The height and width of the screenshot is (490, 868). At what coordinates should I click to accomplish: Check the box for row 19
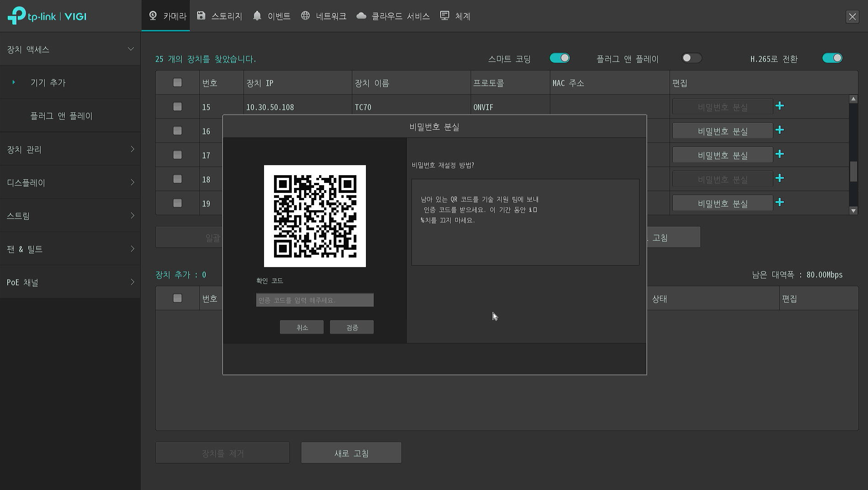click(178, 203)
